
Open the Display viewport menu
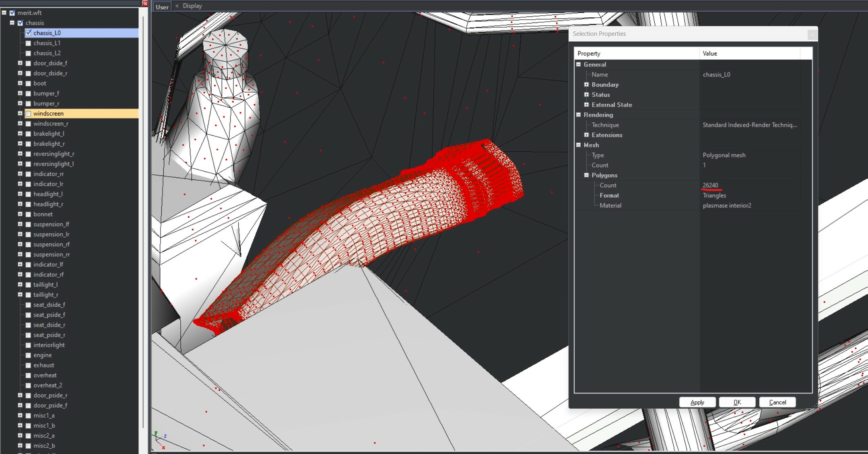[x=192, y=6]
